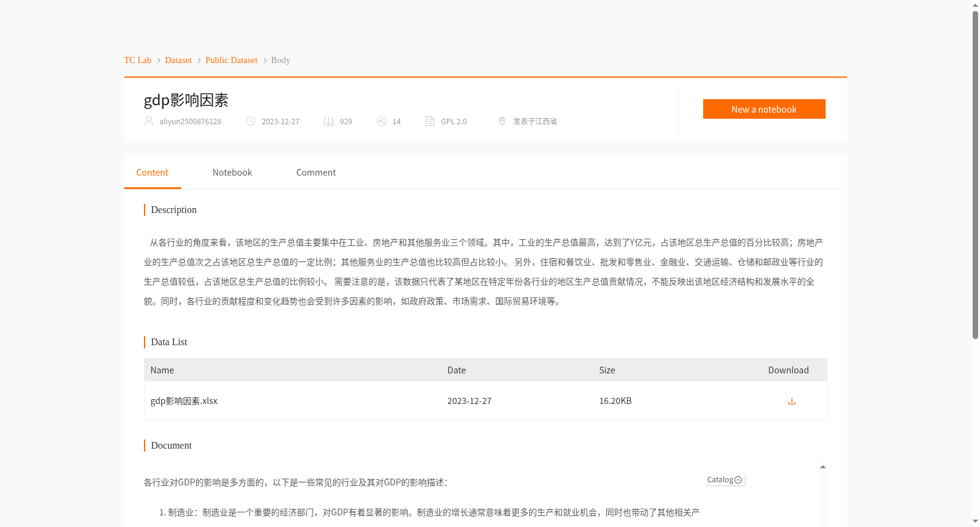The height and width of the screenshot is (527, 980).
Task: Click the 929 download count
Action: [346, 122]
